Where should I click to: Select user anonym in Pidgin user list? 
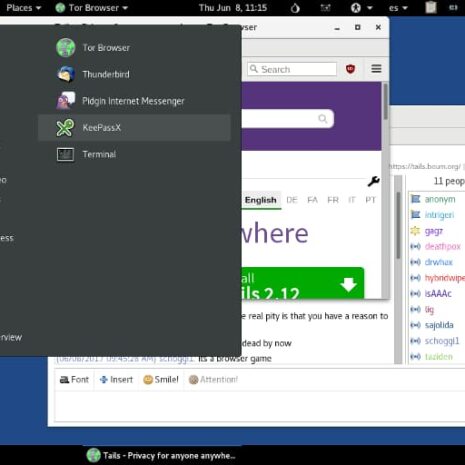[x=440, y=199]
